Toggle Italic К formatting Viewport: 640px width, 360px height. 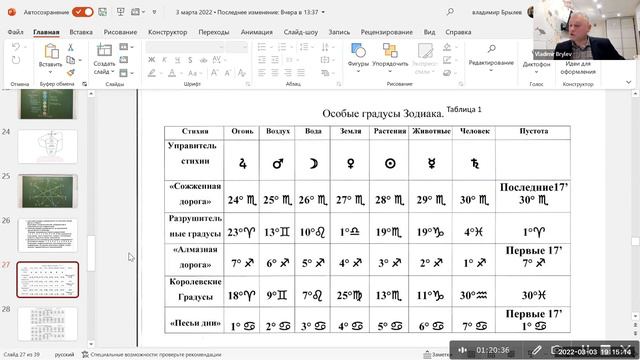(x=164, y=60)
